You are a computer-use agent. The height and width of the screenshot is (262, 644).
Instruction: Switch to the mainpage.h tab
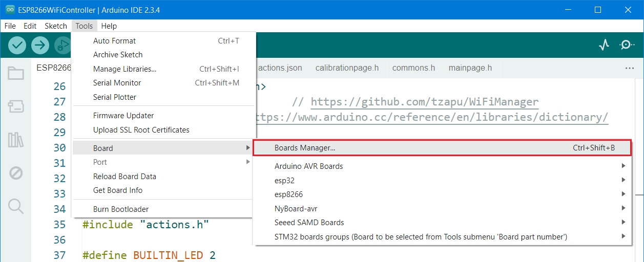[x=470, y=68]
